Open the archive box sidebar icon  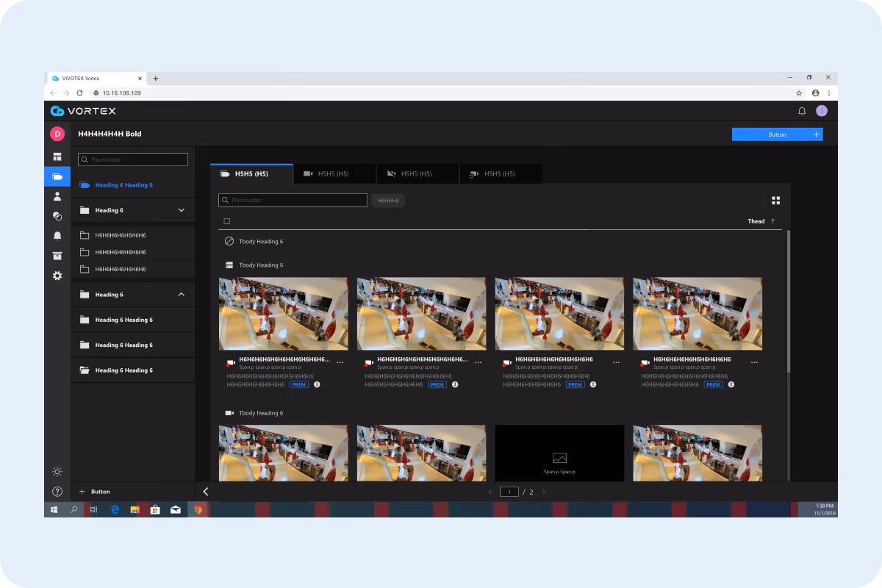(x=57, y=256)
